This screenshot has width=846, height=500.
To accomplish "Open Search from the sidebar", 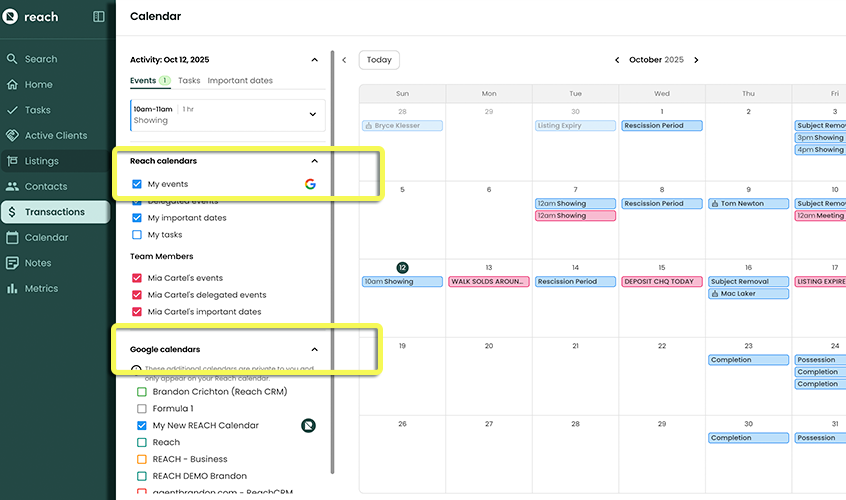I will [x=40, y=59].
